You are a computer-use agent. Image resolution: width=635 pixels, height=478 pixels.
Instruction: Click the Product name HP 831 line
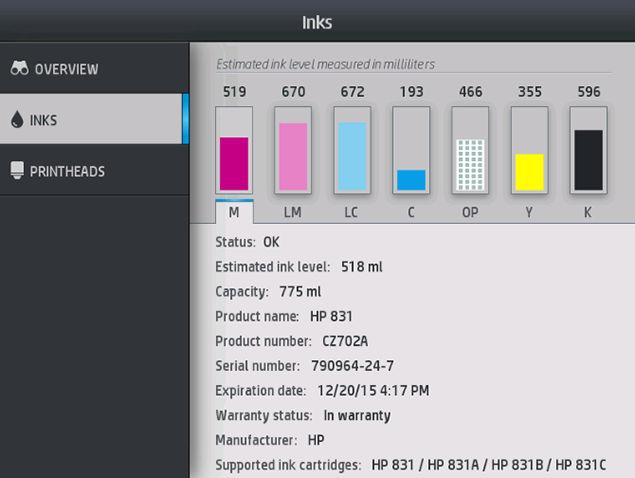click(x=284, y=316)
